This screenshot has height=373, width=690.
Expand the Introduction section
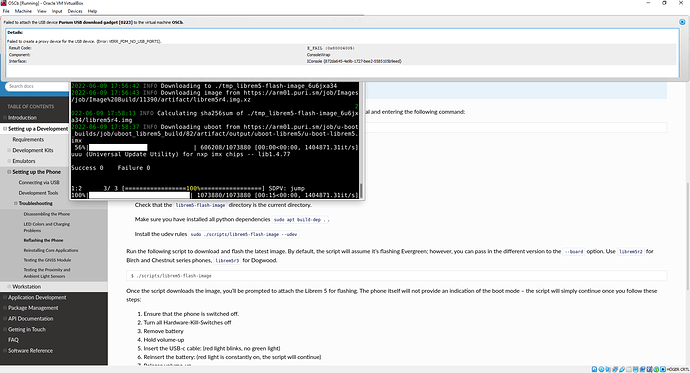tap(5, 118)
